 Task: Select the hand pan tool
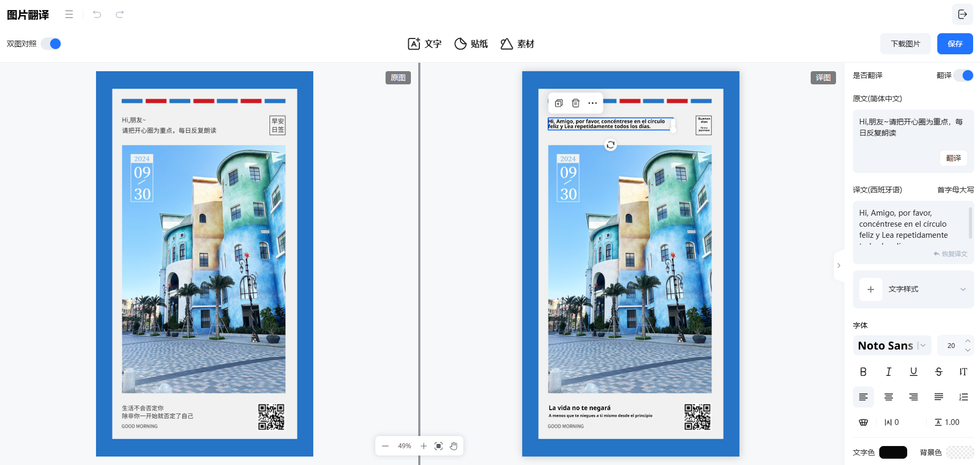[454, 446]
